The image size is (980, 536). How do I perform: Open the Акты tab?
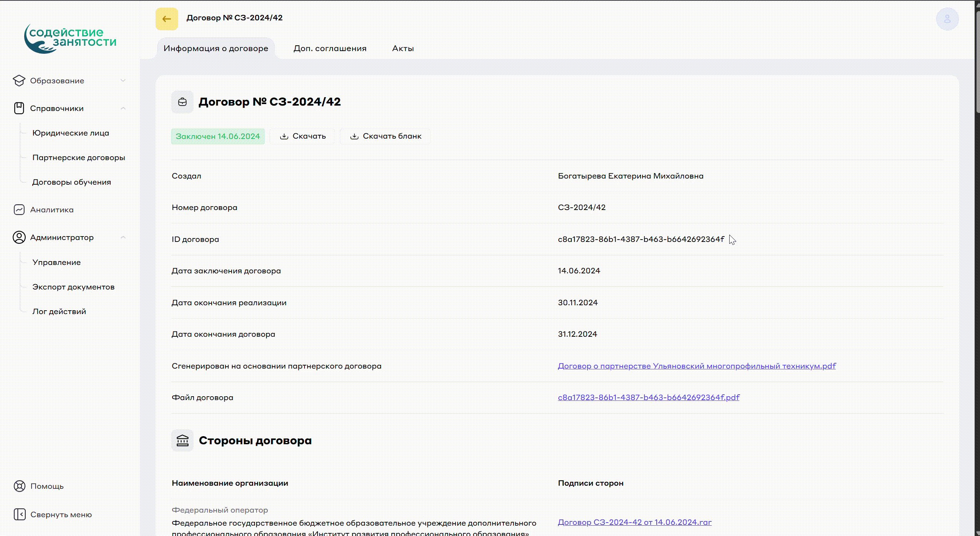403,48
